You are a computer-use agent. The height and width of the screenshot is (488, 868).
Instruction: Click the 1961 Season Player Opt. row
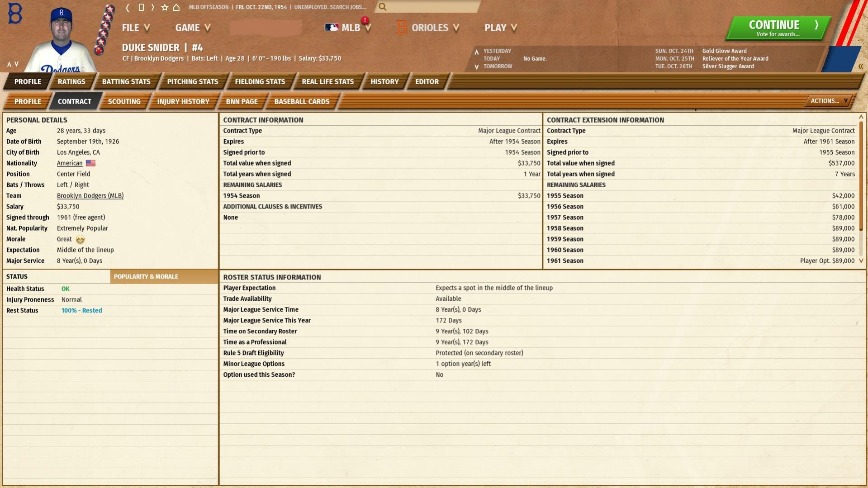click(x=701, y=261)
